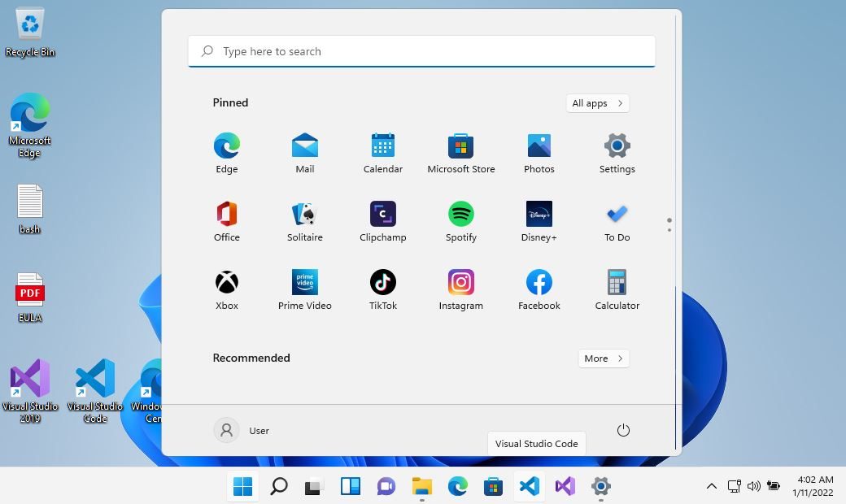Select the bash file on desktop
The image size is (846, 504).
coord(29,209)
